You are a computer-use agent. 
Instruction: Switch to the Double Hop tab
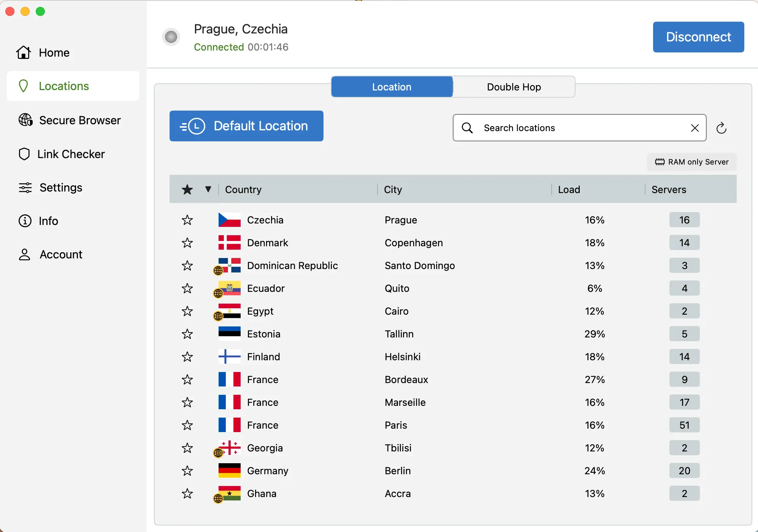[x=514, y=87]
